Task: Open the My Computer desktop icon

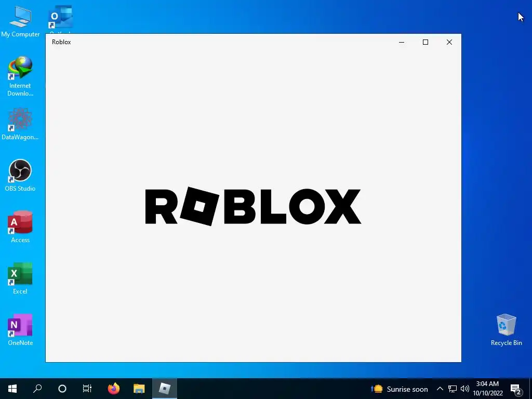Action: [x=20, y=21]
